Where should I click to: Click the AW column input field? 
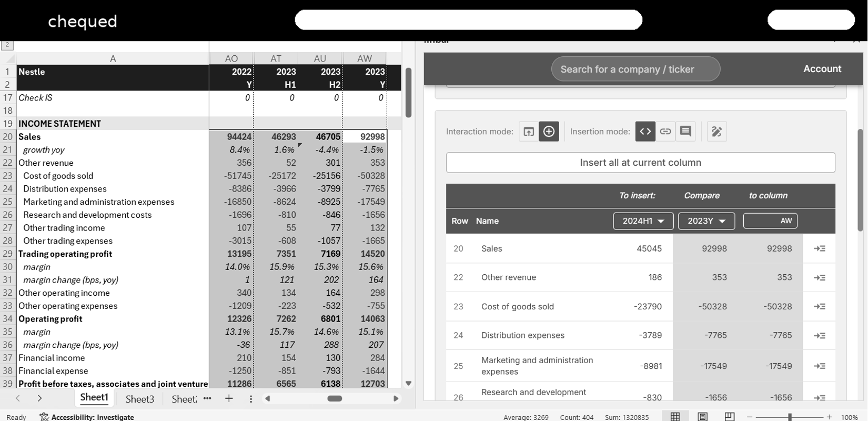[x=770, y=221]
